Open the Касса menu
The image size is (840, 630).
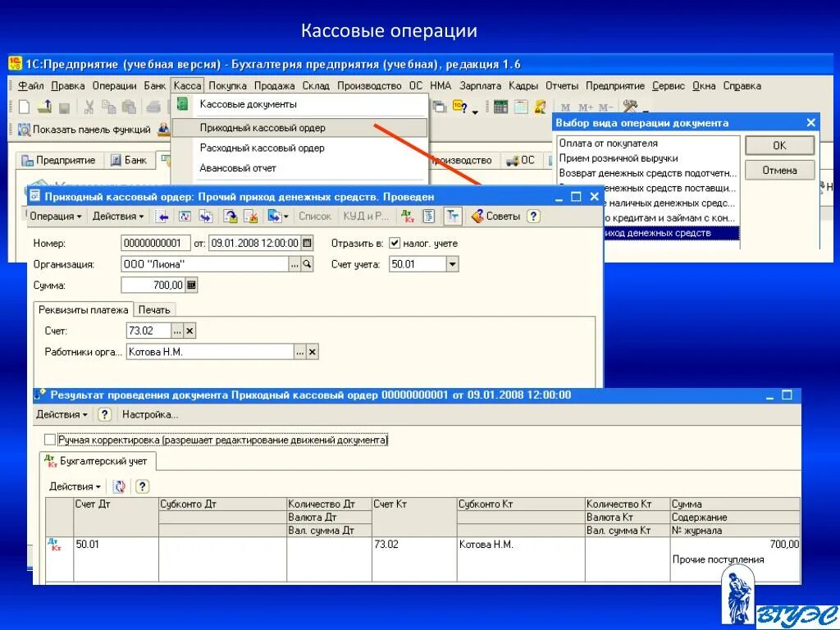pos(187,85)
